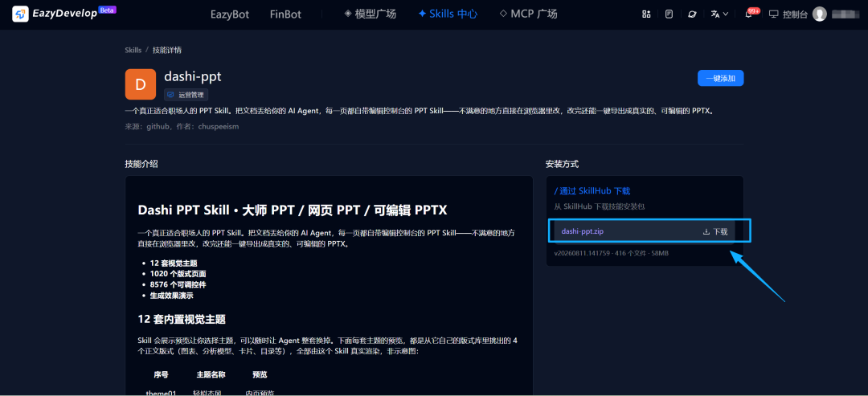
Task: Click the 运营管理 tag
Action: [x=186, y=95]
